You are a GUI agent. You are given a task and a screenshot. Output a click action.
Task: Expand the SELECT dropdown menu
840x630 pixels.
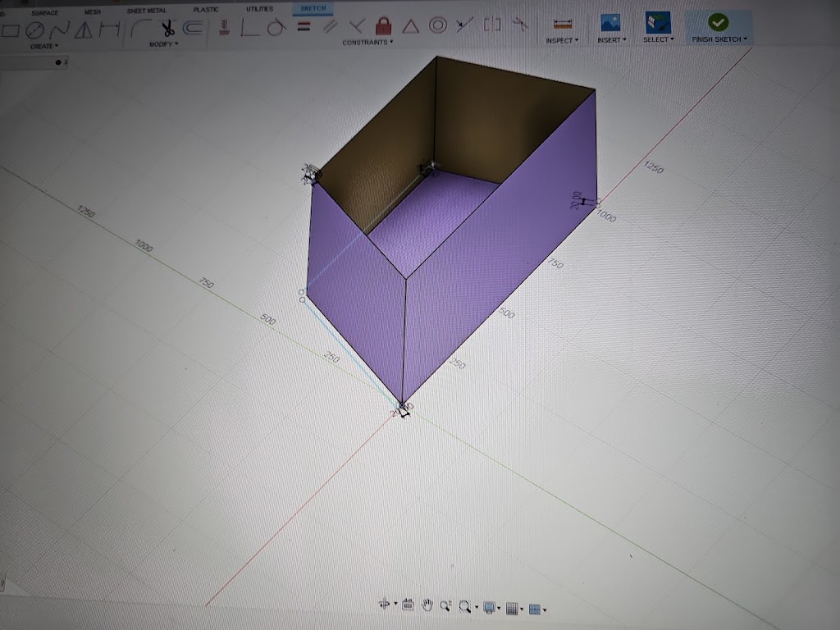tap(659, 39)
